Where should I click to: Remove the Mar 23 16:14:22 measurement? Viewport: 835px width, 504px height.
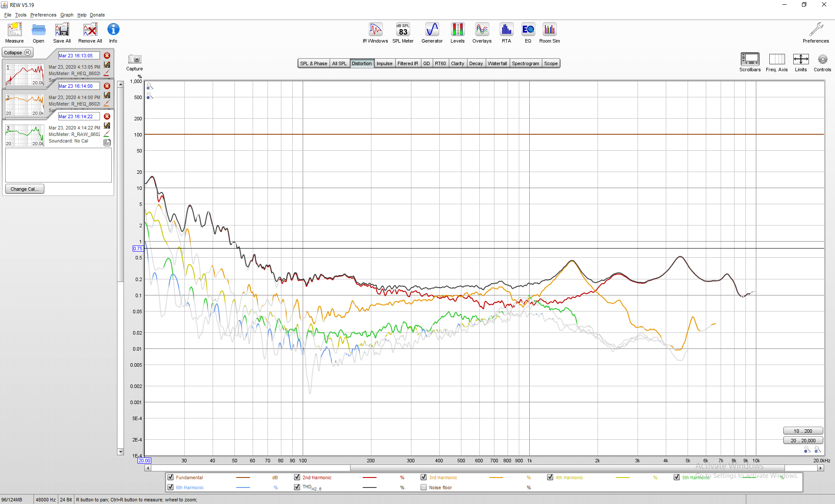pos(107,116)
